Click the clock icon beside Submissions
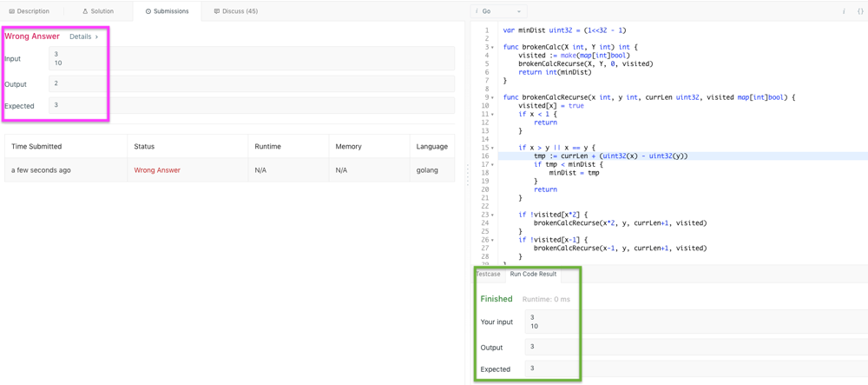Screen dimensions: 868x385 coord(148,11)
